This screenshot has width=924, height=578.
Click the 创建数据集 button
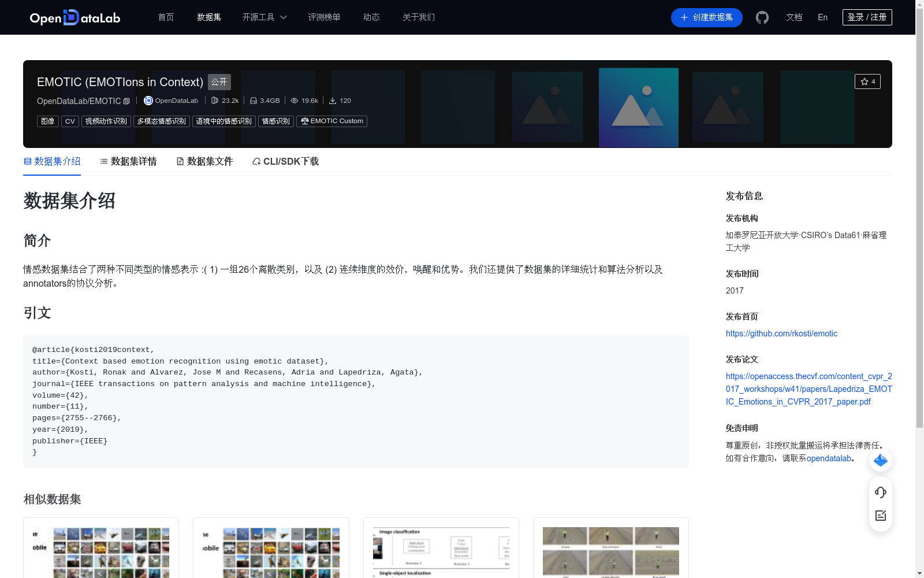pyautogui.click(x=706, y=17)
